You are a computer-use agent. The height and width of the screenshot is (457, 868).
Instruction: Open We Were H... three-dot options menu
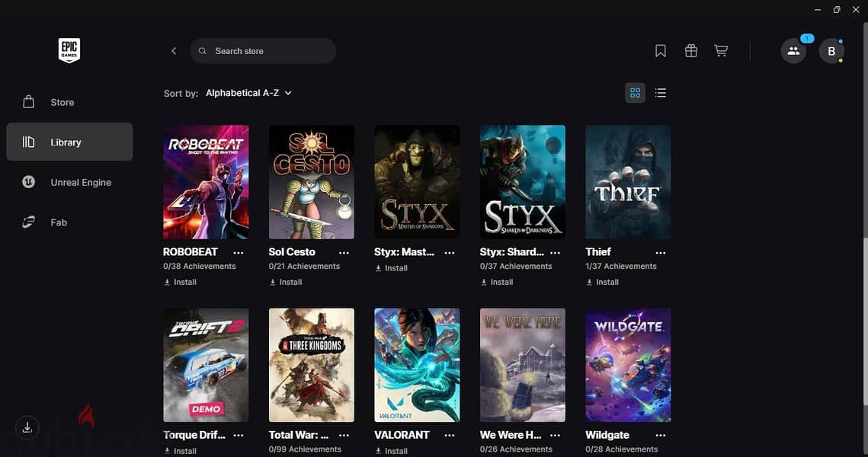pos(556,436)
